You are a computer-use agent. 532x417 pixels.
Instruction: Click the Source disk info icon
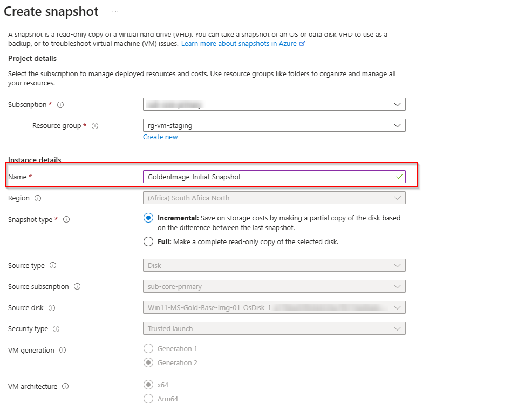(x=52, y=308)
